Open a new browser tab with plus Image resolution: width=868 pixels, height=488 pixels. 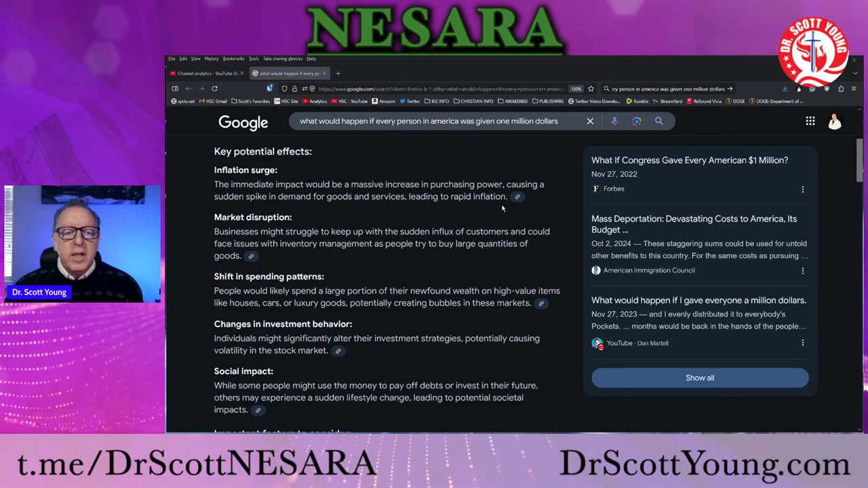(x=338, y=73)
